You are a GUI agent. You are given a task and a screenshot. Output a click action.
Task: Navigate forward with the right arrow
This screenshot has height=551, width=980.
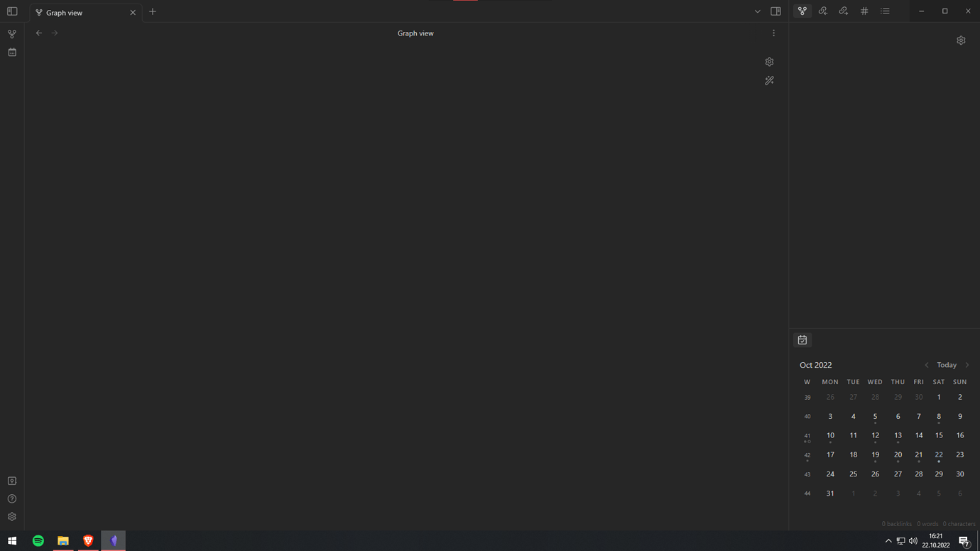55,33
